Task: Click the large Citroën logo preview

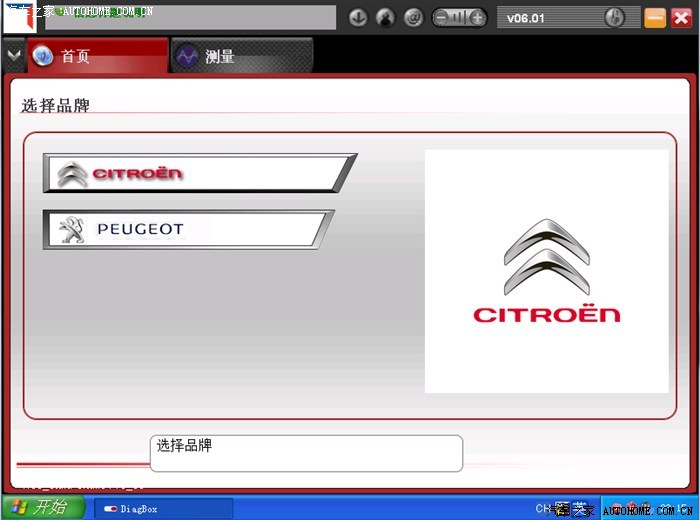Action: tap(546, 271)
